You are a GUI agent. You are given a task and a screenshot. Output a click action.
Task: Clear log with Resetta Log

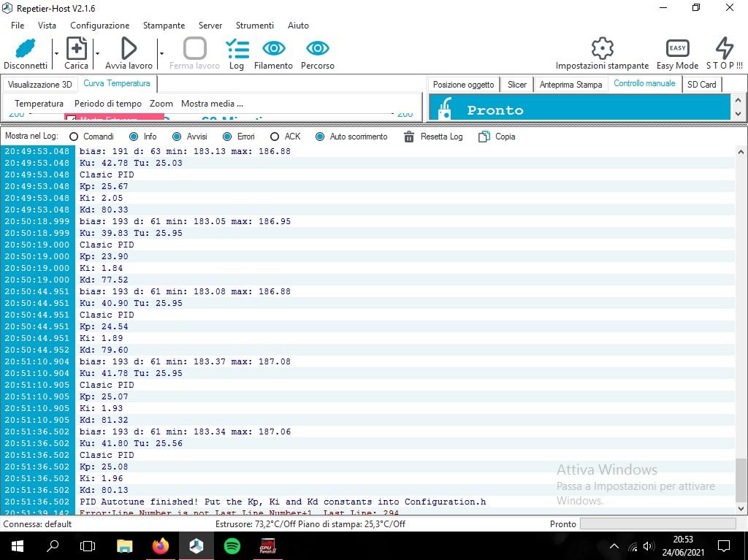pos(434,137)
